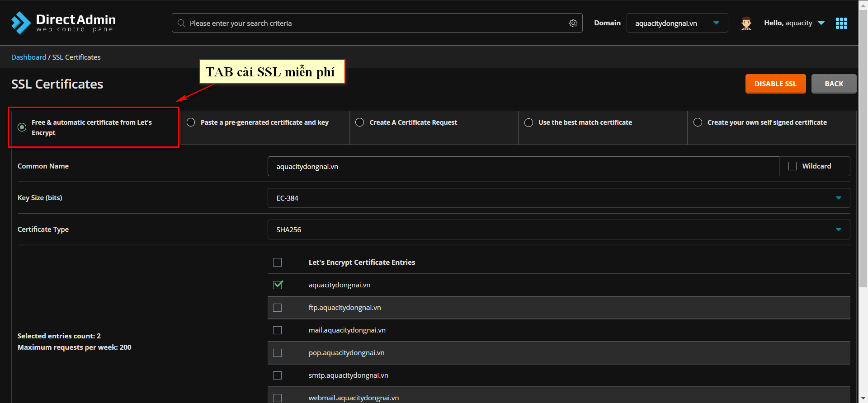Click the SSL Certificates breadcrumb text

[x=76, y=57]
